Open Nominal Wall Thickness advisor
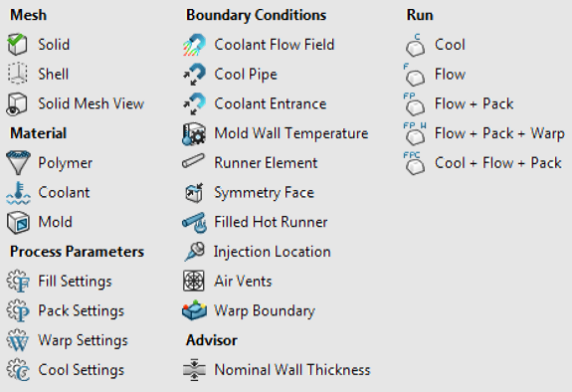 pos(277,370)
